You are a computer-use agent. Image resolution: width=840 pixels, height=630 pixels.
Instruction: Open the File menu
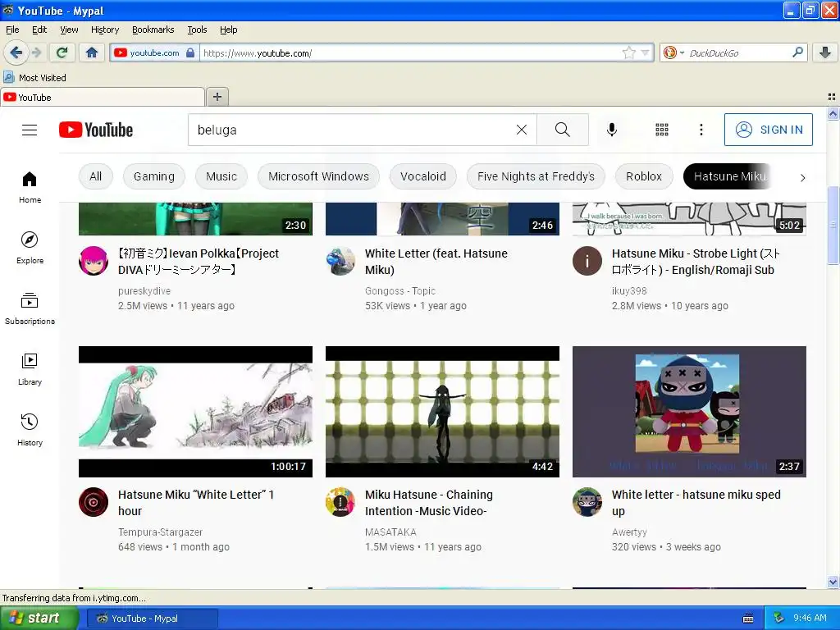click(12, 30)
